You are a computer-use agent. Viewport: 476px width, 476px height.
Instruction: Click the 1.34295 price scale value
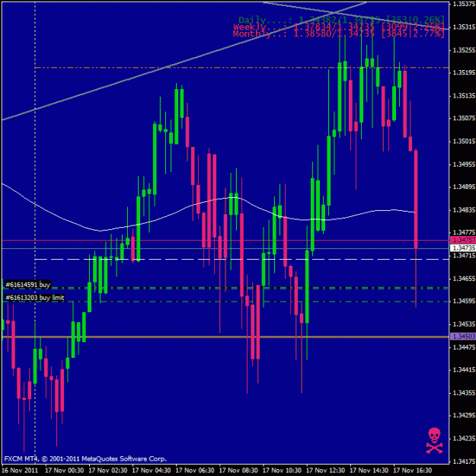click(464, 416)
